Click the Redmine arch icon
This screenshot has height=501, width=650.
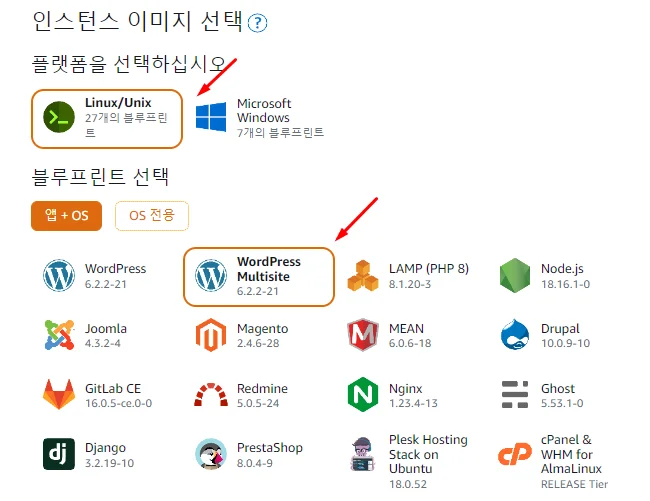[x=211, y=395]
